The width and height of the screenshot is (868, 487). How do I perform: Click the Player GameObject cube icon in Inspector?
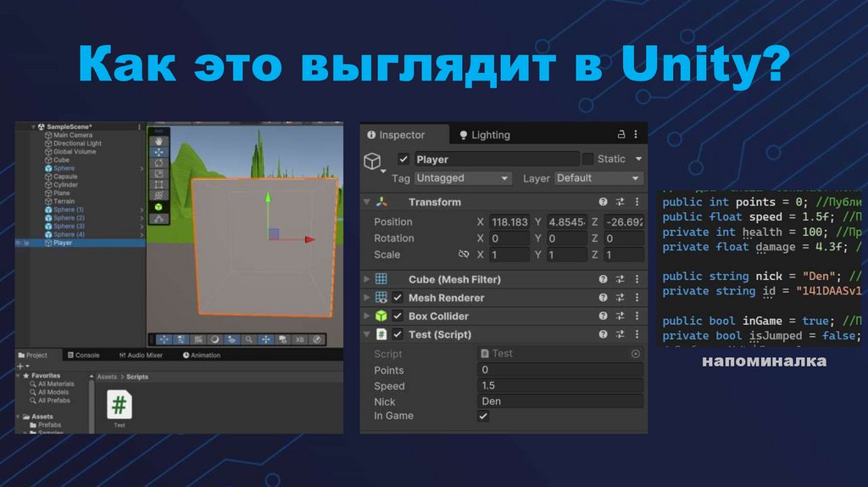373,160
